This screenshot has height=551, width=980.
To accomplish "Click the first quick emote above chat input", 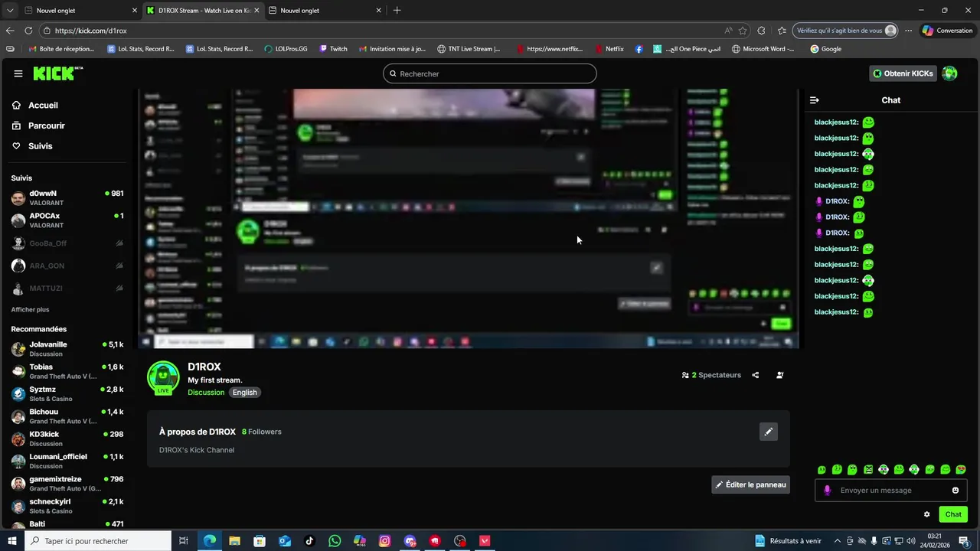I will coord(822,469).
